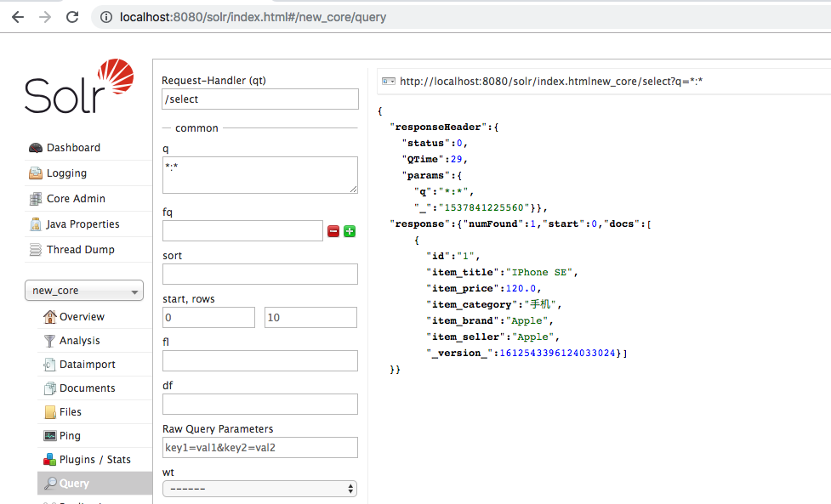The image size is (831, 504).
Task: Click the icon beside the request URL
Action: coord(389,81)
